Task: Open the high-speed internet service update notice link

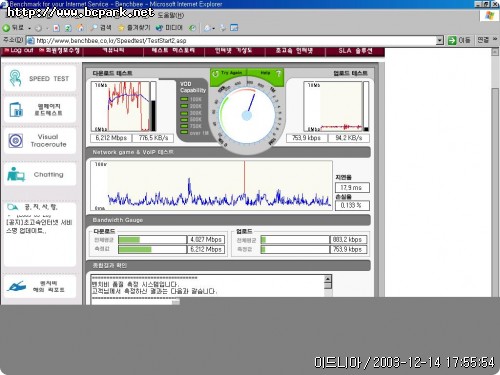Action: [39, 226]
